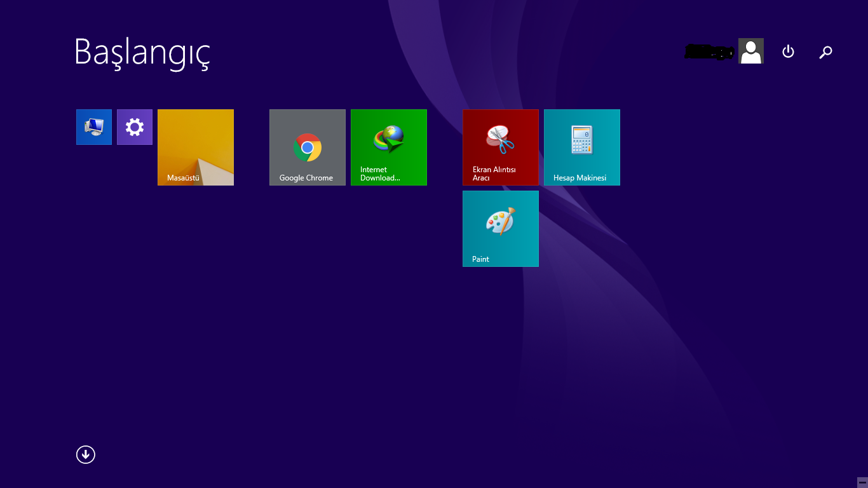
Task: Open the Hesap Makinesi calculator tile
Action: [582, 147]
